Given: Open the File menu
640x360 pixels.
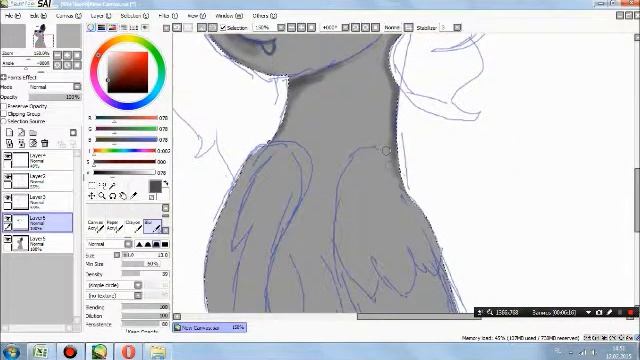Looking at the screenshot, I should tap(13, 16).
